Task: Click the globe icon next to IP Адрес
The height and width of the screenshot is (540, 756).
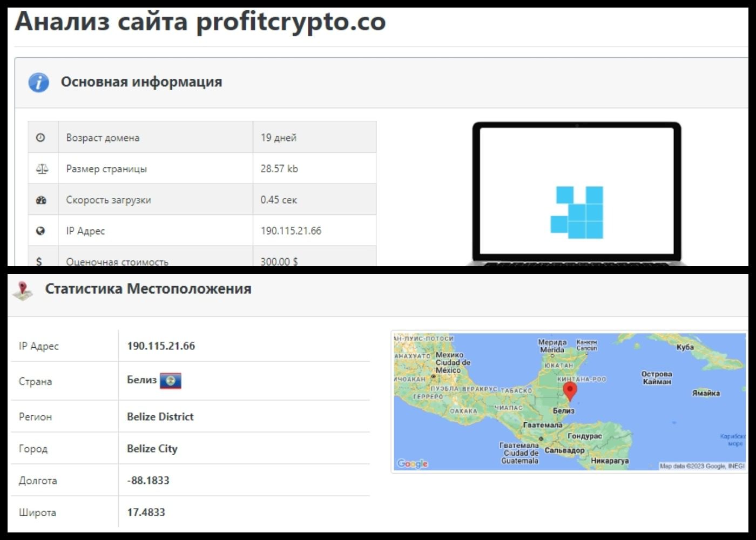Action: [x=40, y=231]
